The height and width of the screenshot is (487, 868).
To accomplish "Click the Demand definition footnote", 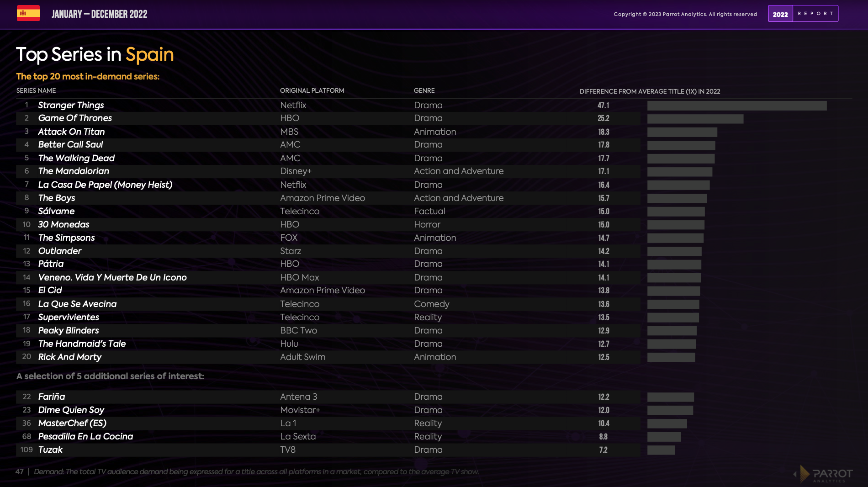I will point(256,471).
